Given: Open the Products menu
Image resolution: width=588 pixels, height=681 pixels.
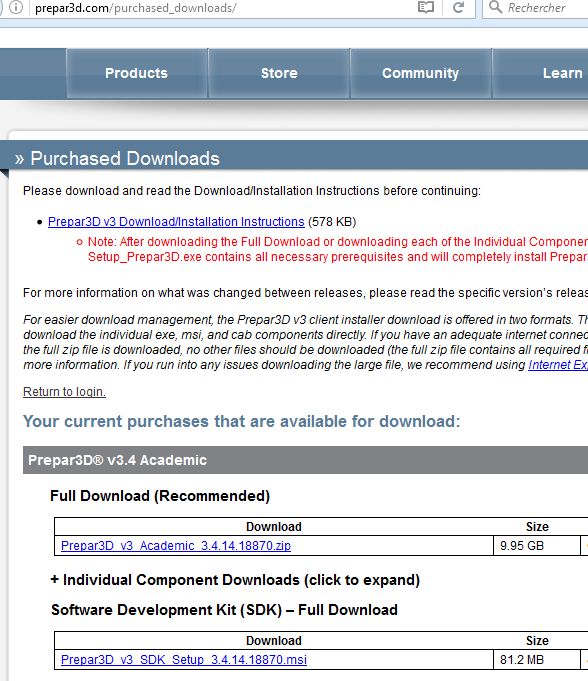Looking at the screenshot, I should click(x=137, y=73).
